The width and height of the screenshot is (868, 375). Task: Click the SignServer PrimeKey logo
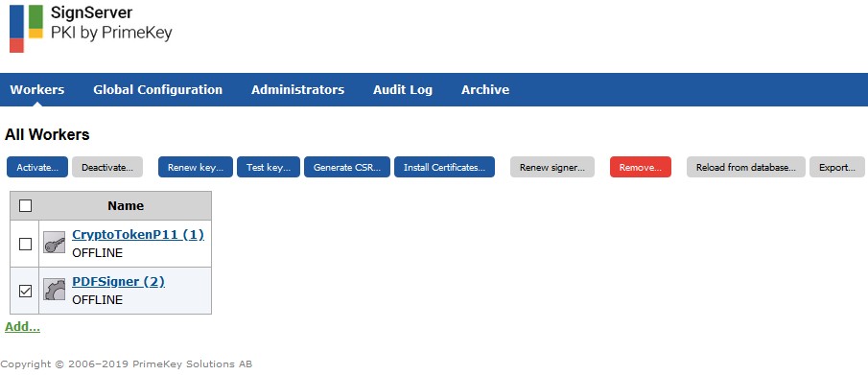pyautogui.click(x=90, y=28)
